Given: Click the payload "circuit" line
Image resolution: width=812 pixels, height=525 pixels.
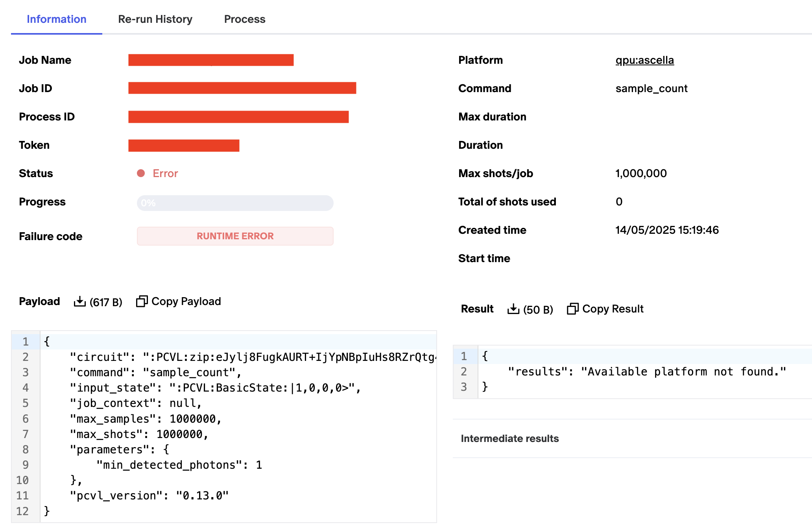Looking at the screenshot, I should pyautogui.click(x=238, y=357).
